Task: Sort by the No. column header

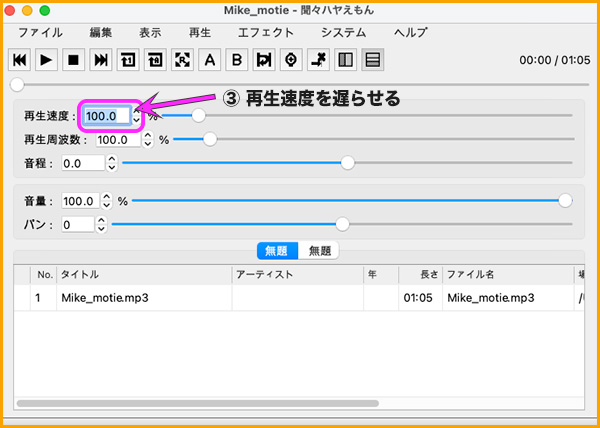Action: coord(44,274)
